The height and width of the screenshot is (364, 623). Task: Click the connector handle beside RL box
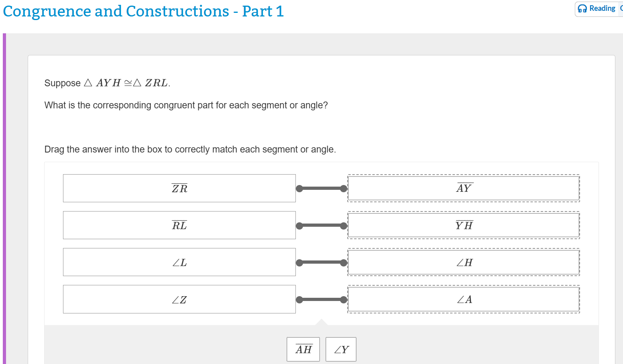pos(299,225)
